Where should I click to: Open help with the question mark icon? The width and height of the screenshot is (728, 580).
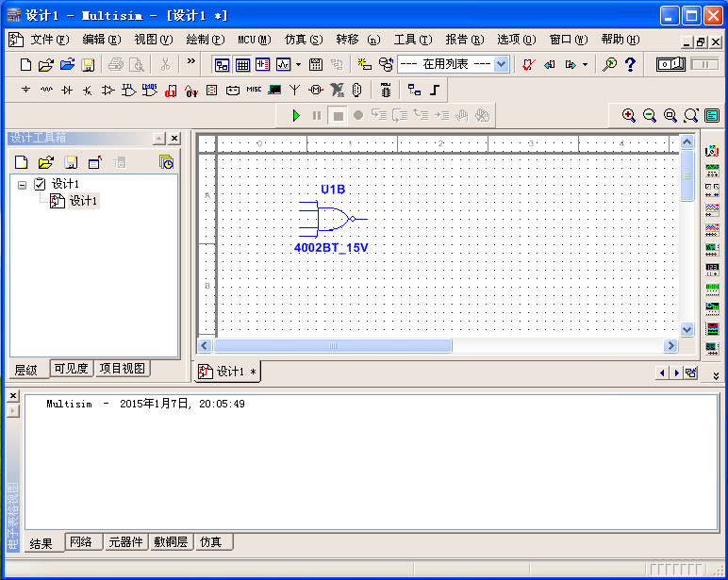[630, 64]
